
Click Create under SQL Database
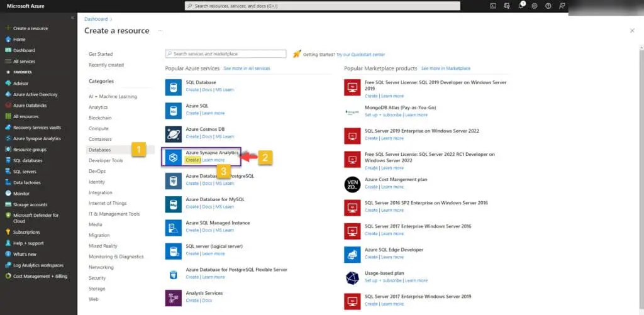(192, 89)
